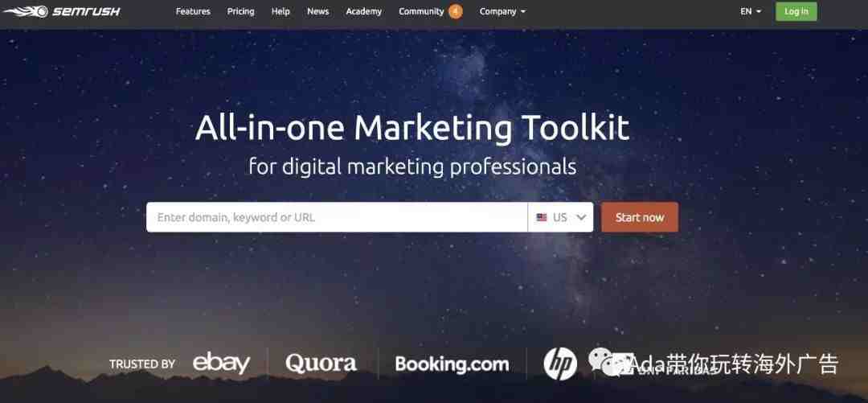Image resolution: width=868 pixels, height=403 pixels.
Task: Click the HP logo
Action: pyautogui.click(x=560, y=364)
